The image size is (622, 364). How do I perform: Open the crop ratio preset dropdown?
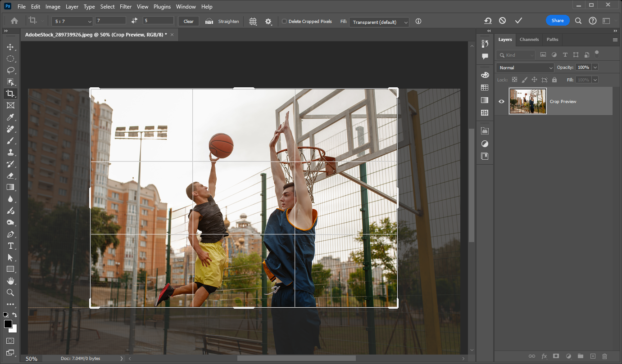click(x=71, y=21)
